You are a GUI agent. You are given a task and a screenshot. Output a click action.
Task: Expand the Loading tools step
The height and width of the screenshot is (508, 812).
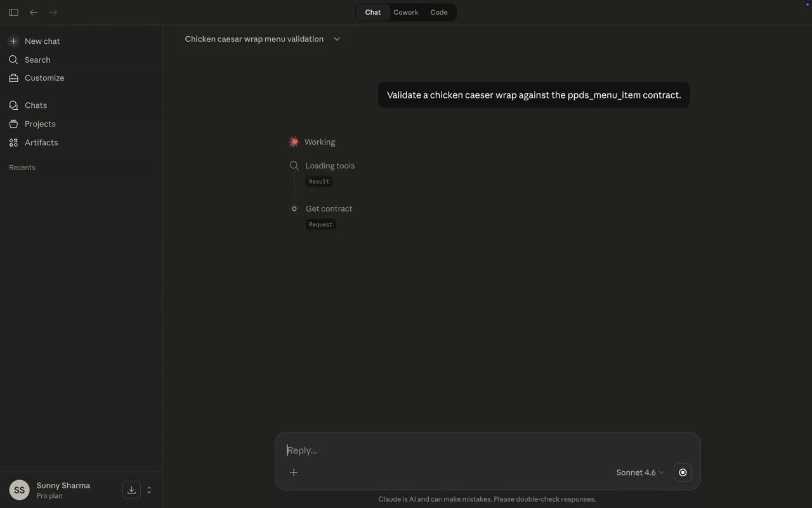330,166
